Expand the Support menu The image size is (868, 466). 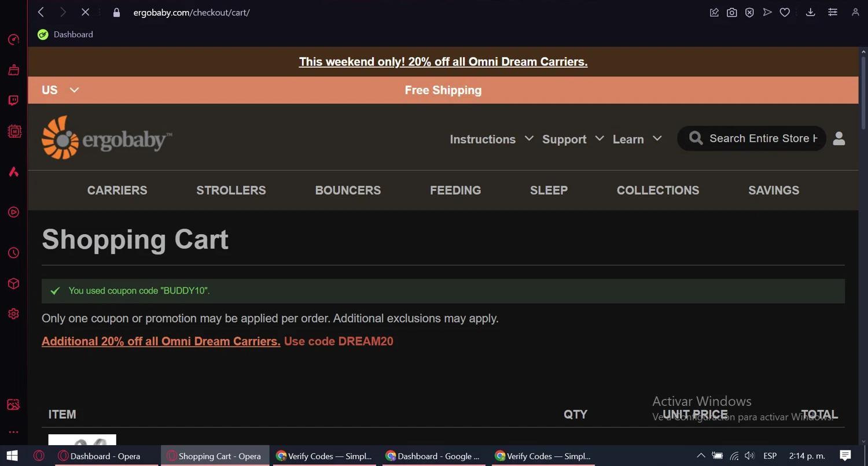[573, 139]
